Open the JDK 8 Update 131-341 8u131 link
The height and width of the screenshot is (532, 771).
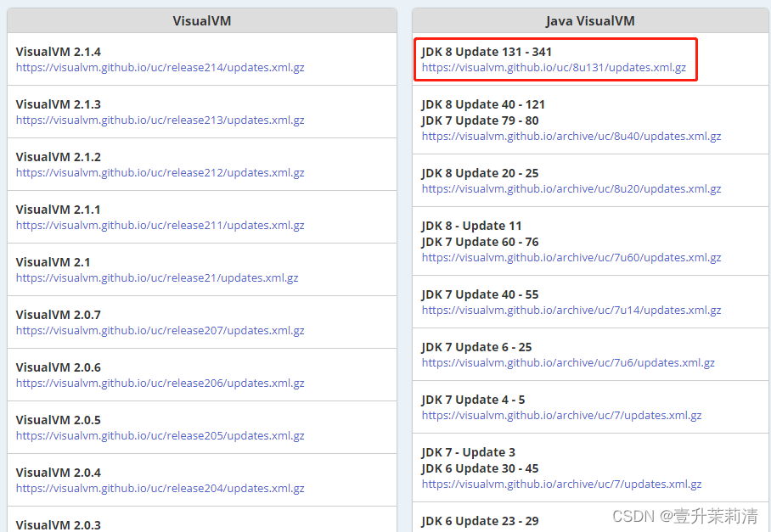pyautogui.click(x=554, y=67)
